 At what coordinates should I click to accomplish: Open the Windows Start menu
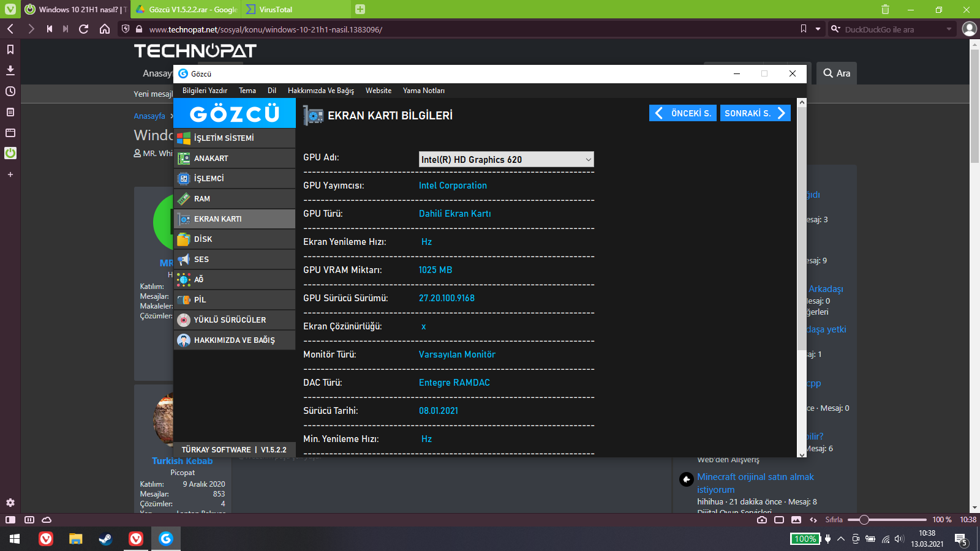(x=15, y=539)
